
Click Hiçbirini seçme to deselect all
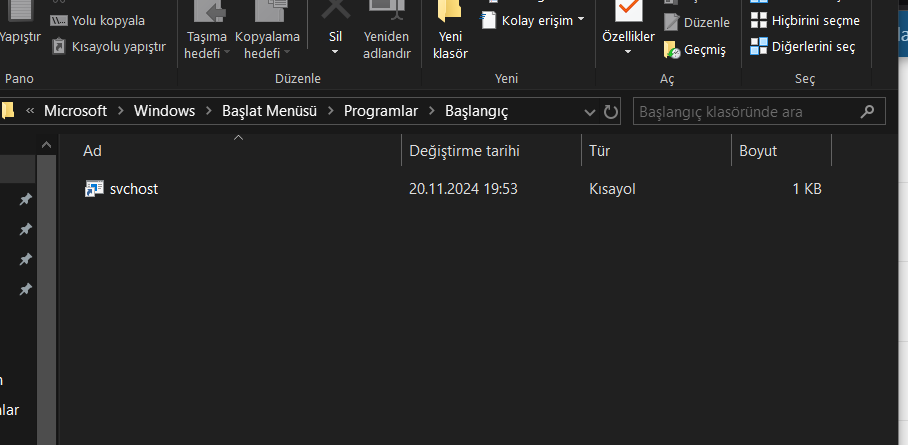coord(805,21)
